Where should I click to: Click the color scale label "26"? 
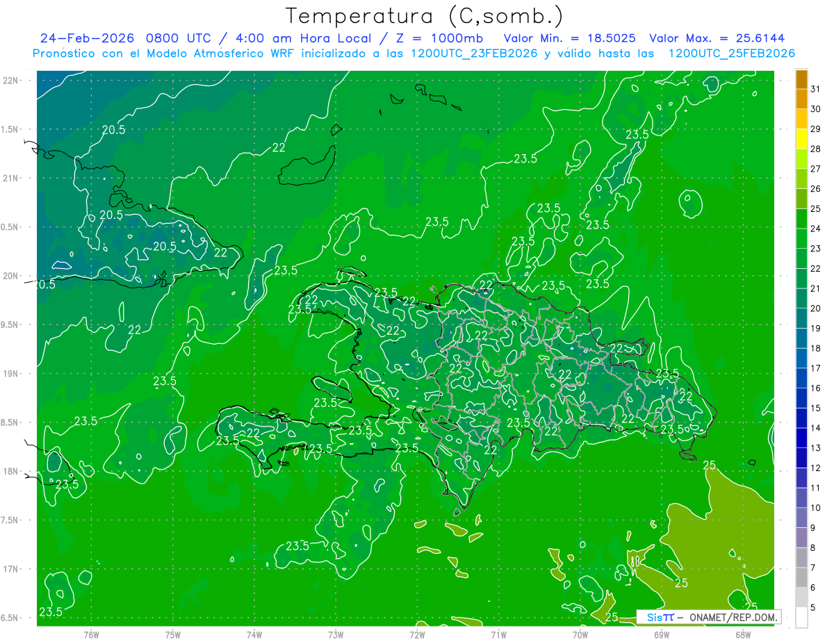pyautogui.click(x=815, y=189)
